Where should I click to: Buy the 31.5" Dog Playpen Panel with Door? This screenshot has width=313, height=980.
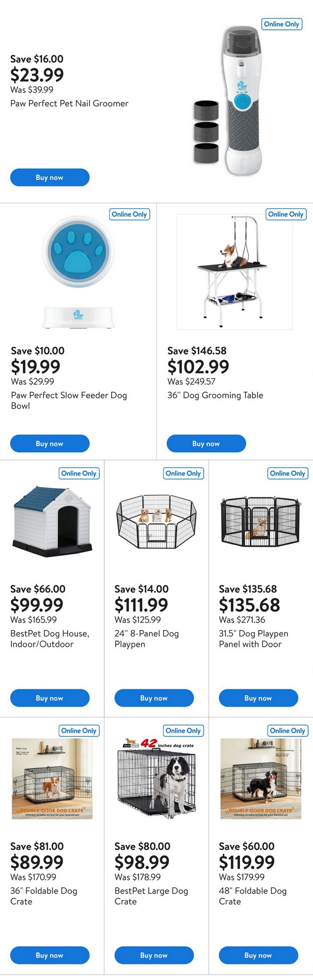pyautogui.click(x=258, y=698)
